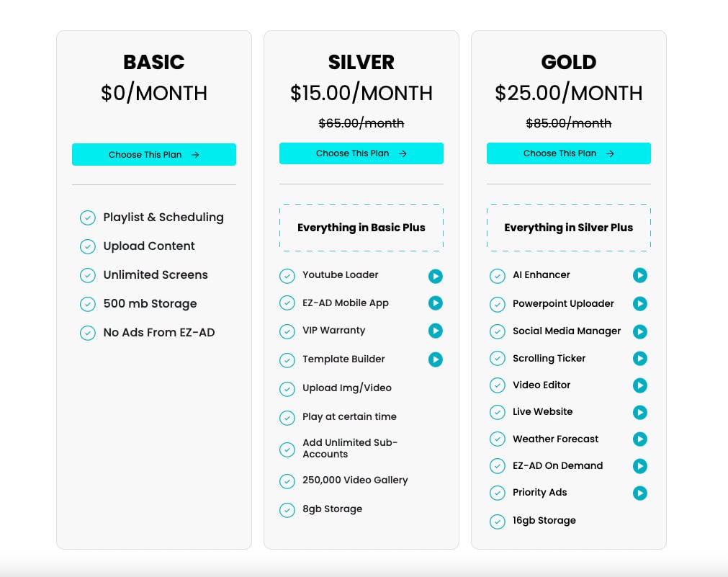
Task: Play the Video Editor demo video
Action: [x=639, y=385]
